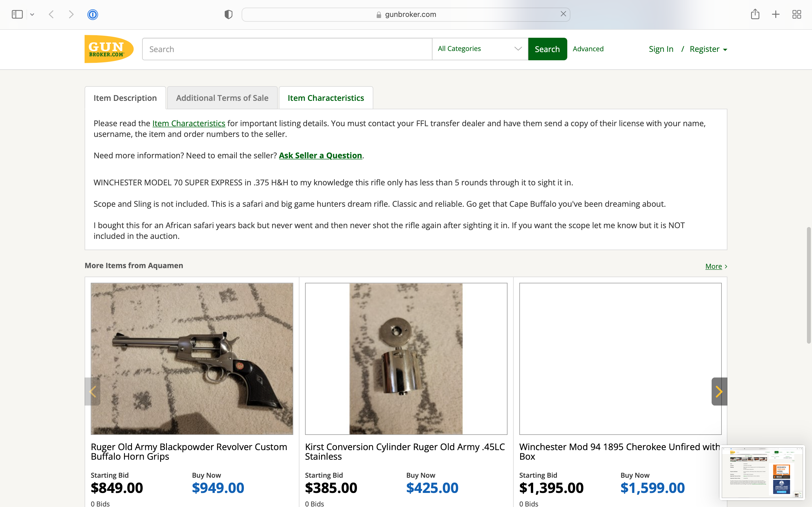The height and width of the screenshot is (507, 812).
Task: Stop loading with the address bar X
Action: pyautogui.click(x=563, y=14)
